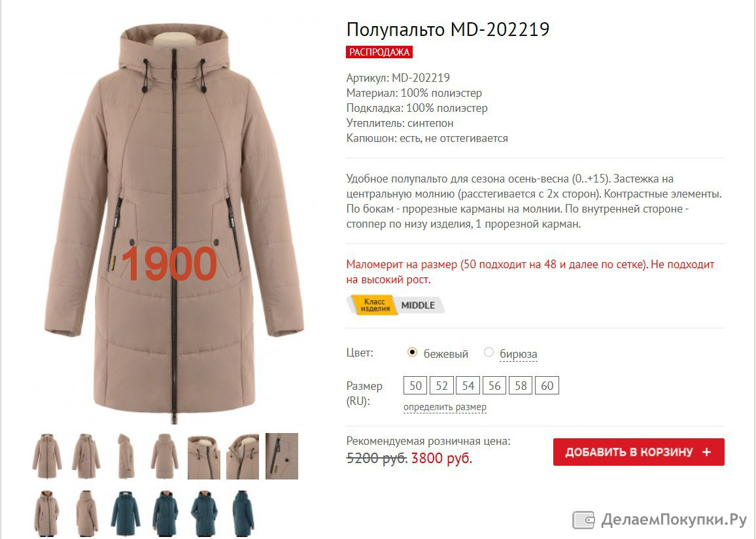Select the бежевый color radio button

[412, 353]
